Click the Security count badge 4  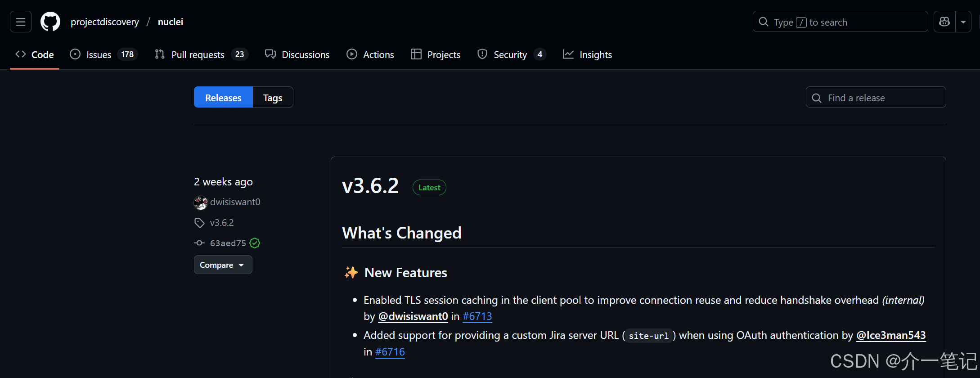pos(540,54)
